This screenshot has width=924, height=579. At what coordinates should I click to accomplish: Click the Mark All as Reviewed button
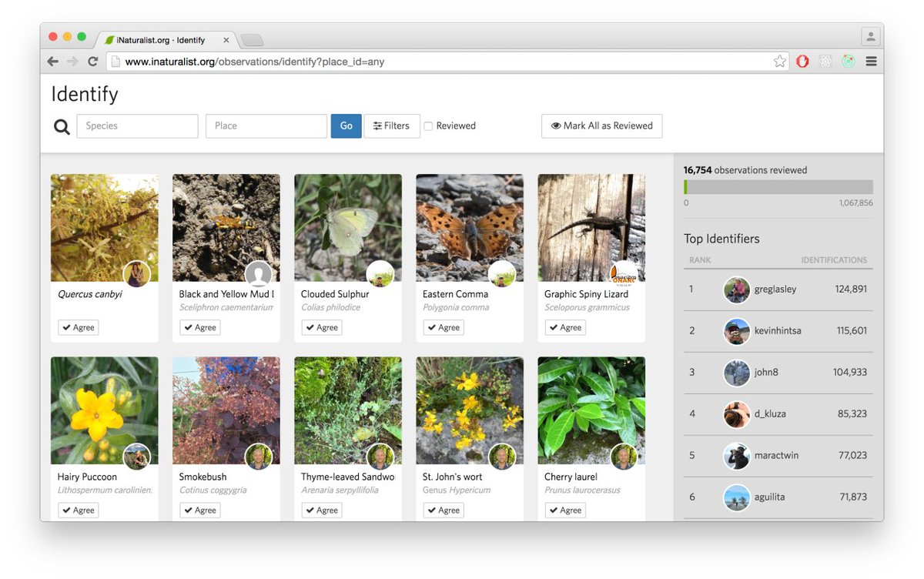601,126
